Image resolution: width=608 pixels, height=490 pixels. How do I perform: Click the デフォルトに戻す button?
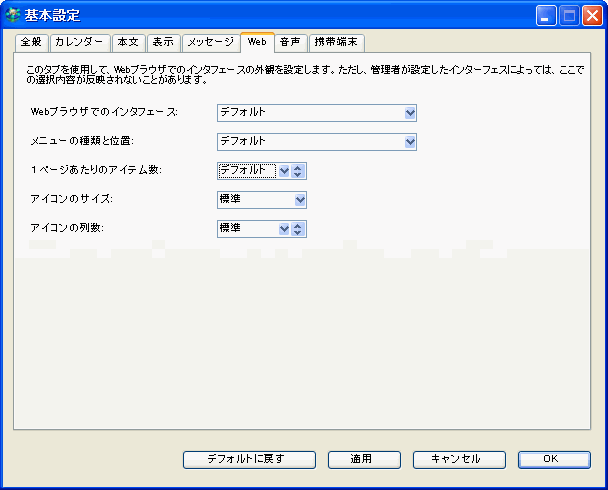(x=249, y=459)
